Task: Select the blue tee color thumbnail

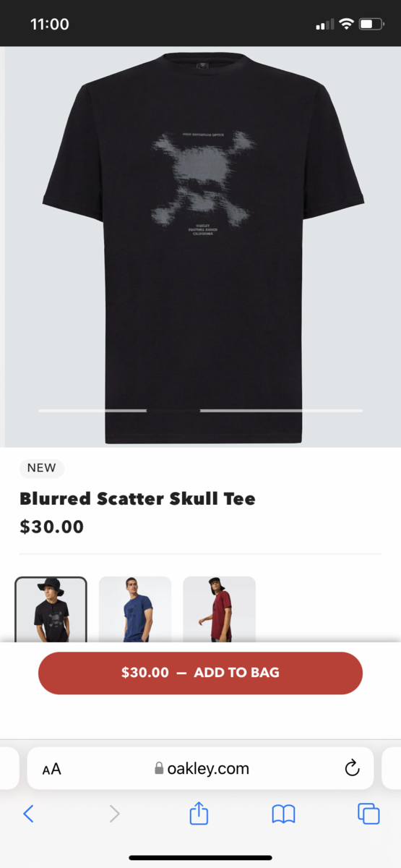Action: 135,609
